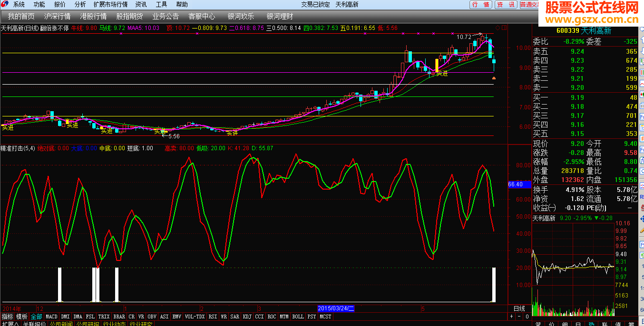Select the 指标 tab at bottom
The image size is (644, 326).
7,316
